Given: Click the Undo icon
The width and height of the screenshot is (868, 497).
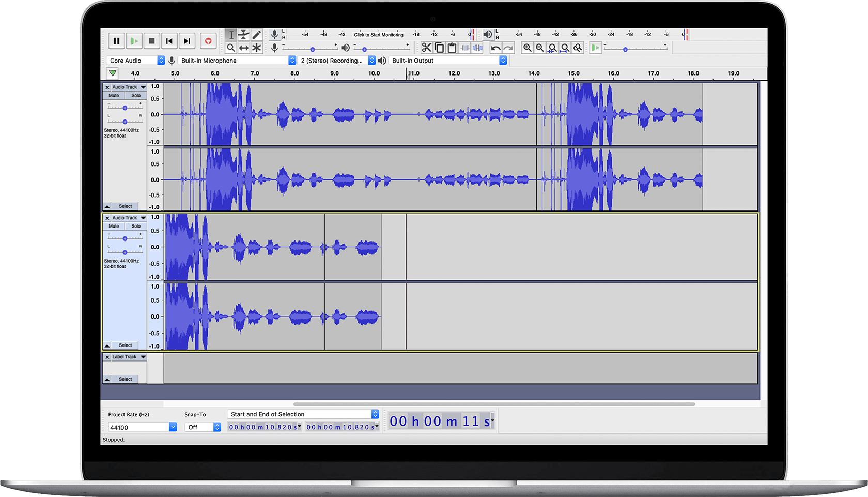Looking at the screenshot, I should point(495,48).
